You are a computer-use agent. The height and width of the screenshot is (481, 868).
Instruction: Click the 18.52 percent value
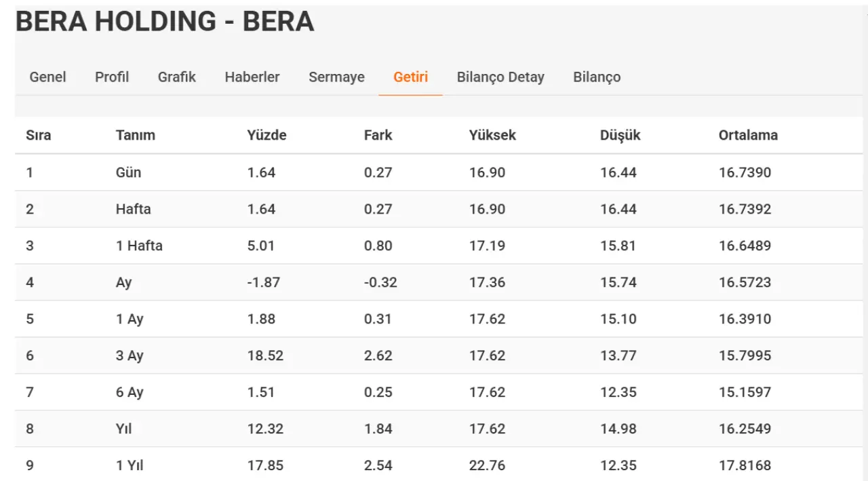pyautogui.click(x=265, y=355)
